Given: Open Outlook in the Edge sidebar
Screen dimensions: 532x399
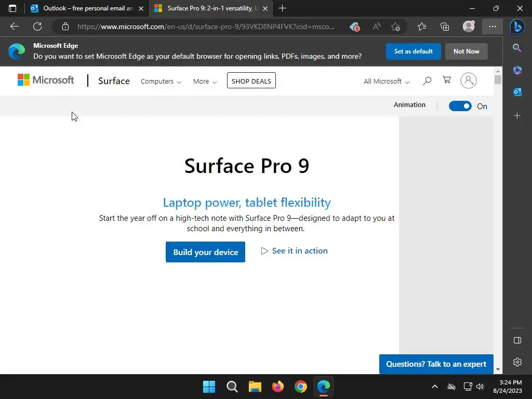Looking at the screenshot, I should 517,92.
